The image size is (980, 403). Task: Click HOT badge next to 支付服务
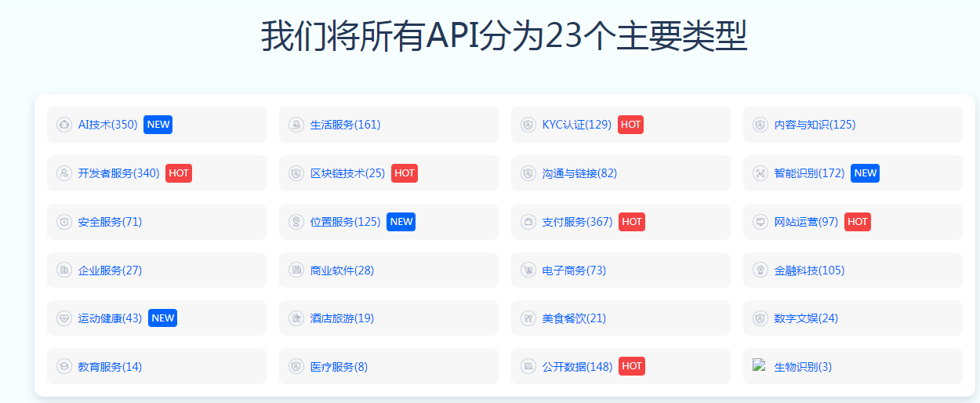pos(632,222)
